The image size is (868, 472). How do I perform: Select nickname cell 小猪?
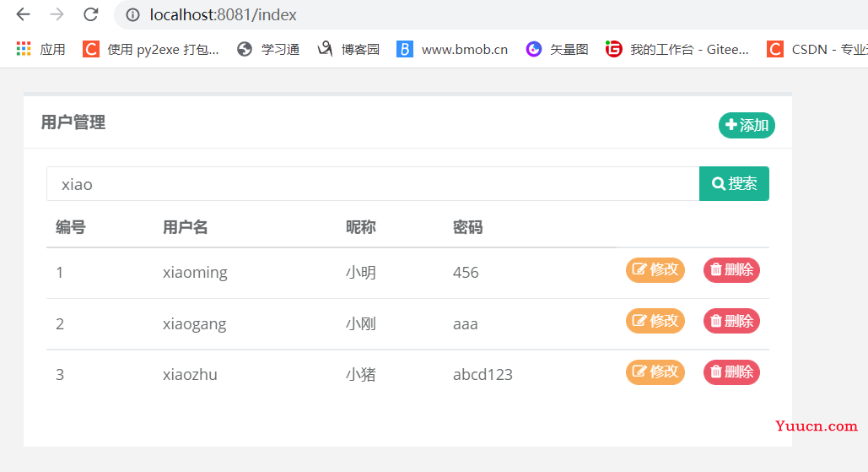361,375
